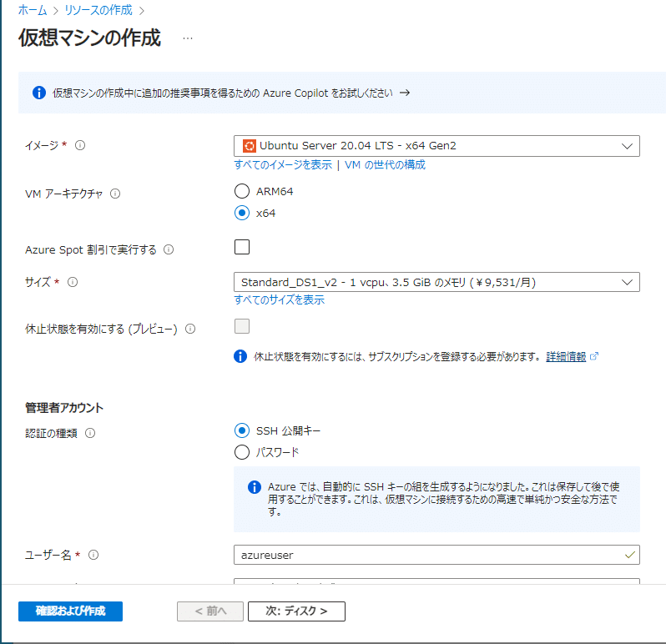Click the 確認および作成 button

(70, 611)
